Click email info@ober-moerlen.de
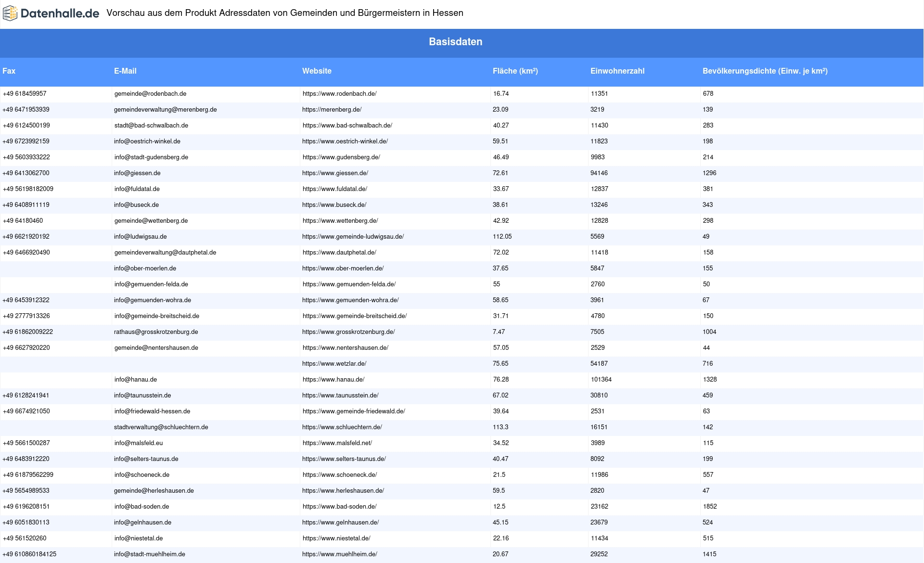Image resolution: width=924 pixels, height=563 pixels. tap(145, 269)
